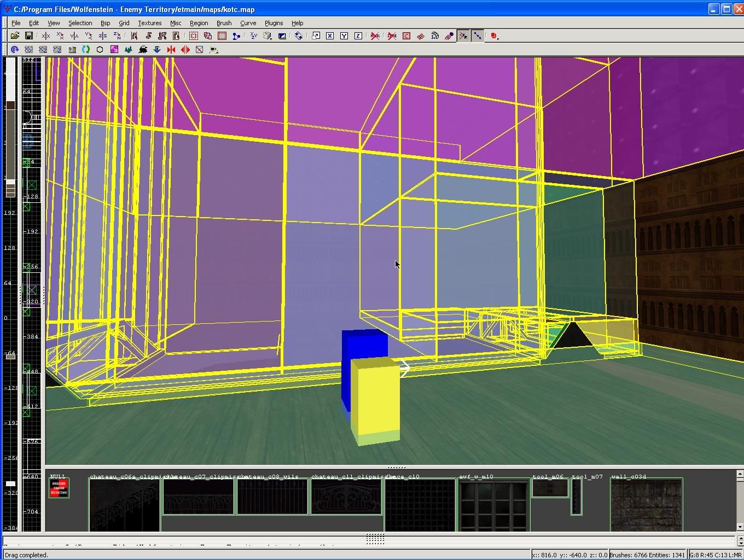Click the Brushes 6766 Entities status text
Viewport: 744px width, 560px height.
pos(647,555)
